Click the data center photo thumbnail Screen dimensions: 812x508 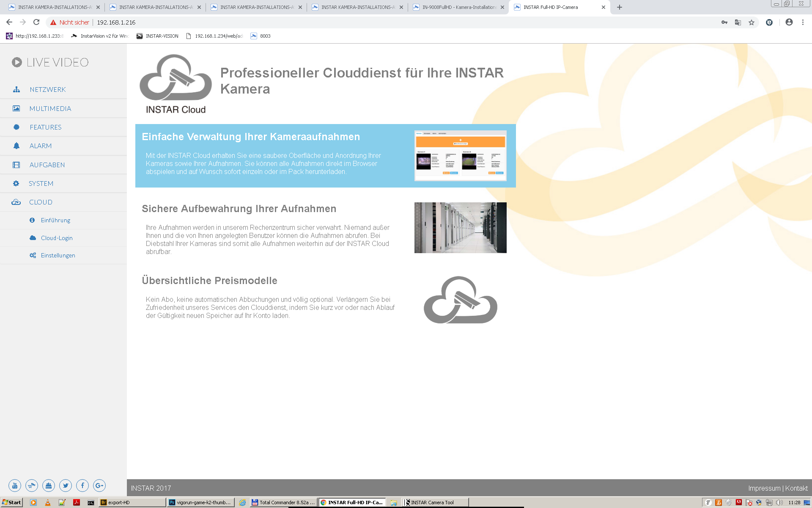(x=461, y=228)
